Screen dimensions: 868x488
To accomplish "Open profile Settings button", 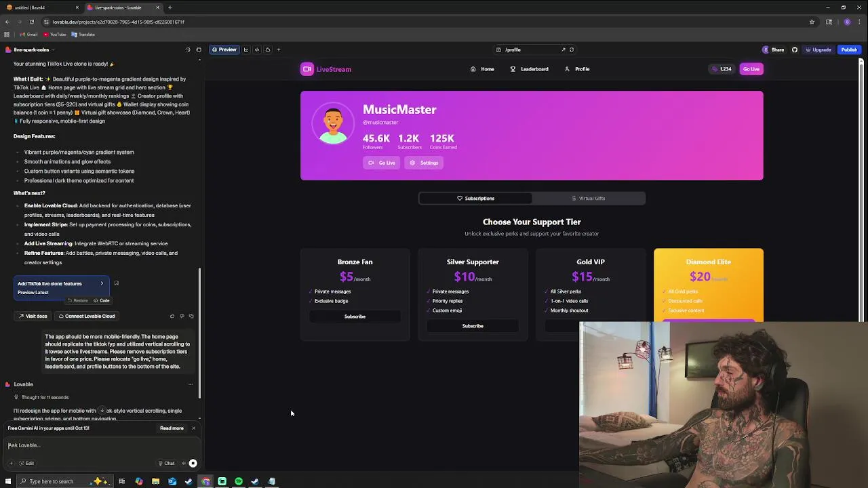I will coord(424,163).
